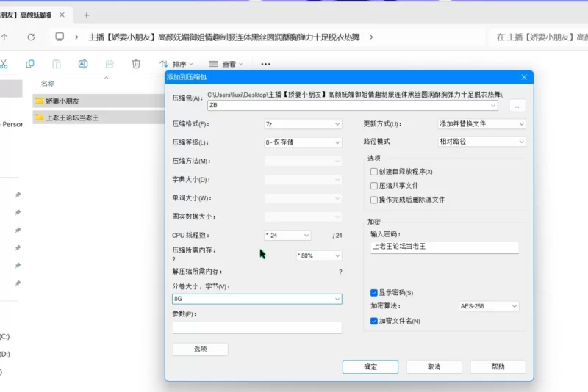Refresh the current folder view
The width and height of the screenshot is (588, 392).
[31, 37]
